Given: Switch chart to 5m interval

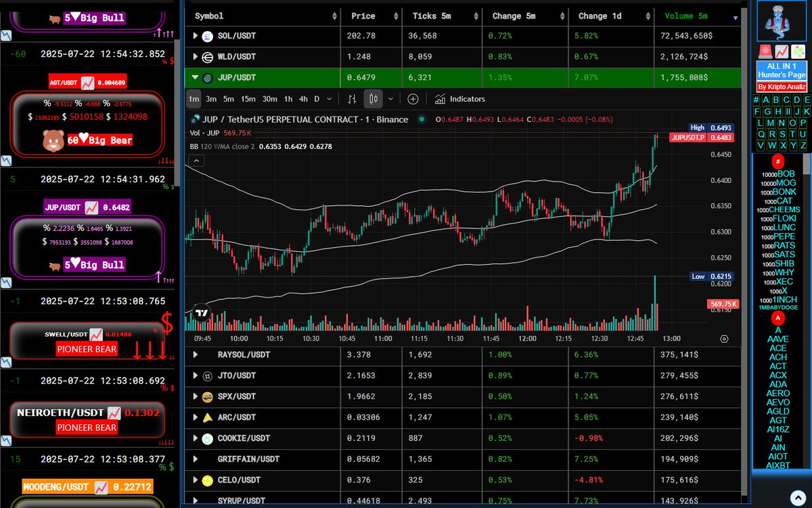Looking at the screenshot, I should (229, 99).
